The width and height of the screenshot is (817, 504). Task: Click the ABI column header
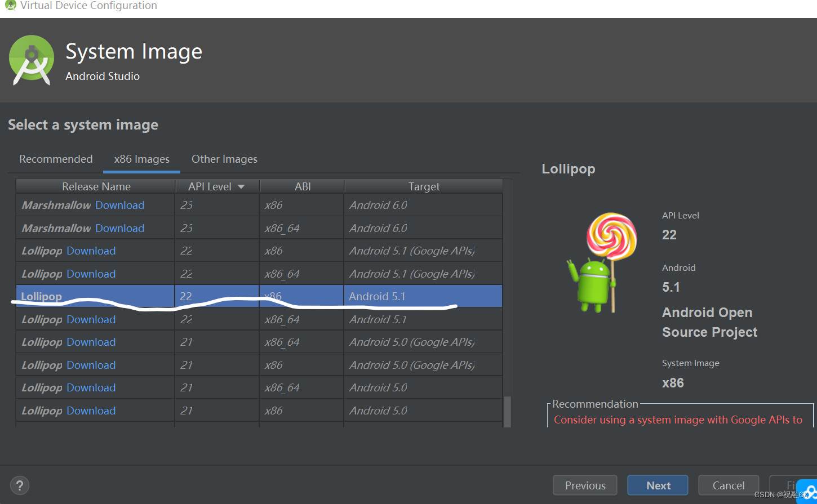tap(303, 186)
